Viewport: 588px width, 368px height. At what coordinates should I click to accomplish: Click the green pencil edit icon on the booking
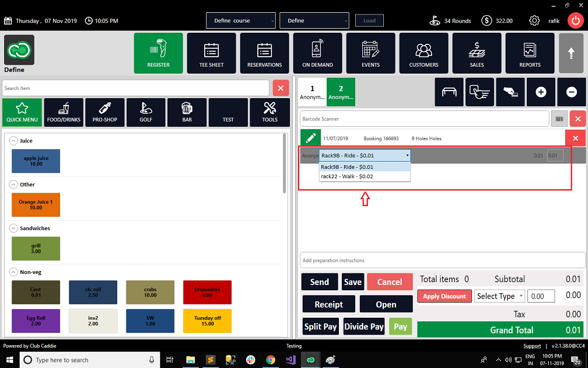click(x=310, y=138)
